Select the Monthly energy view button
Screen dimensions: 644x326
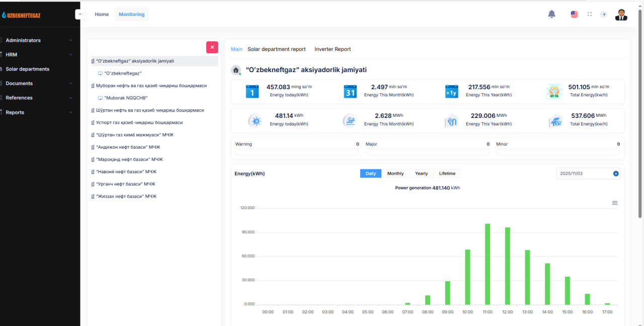pos(395,173)
